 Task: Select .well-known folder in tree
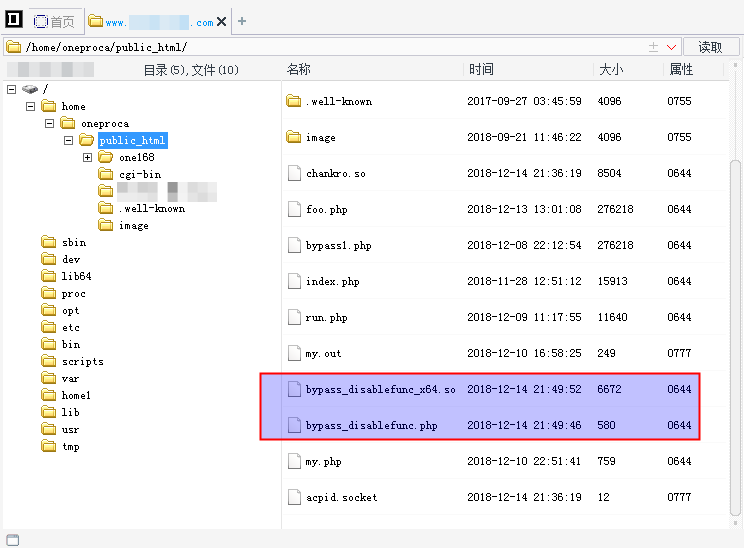coord(152,208)
